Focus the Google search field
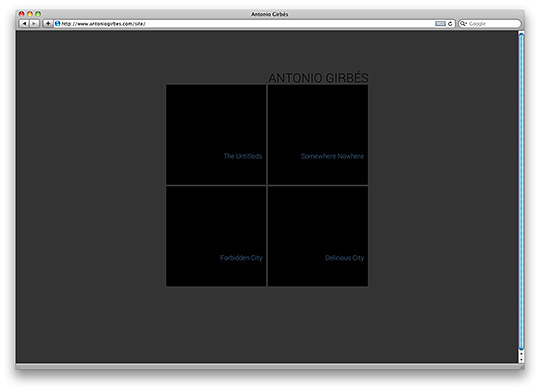Image resolution: width=540 pixels, height=391 pixels. [490, 24]
